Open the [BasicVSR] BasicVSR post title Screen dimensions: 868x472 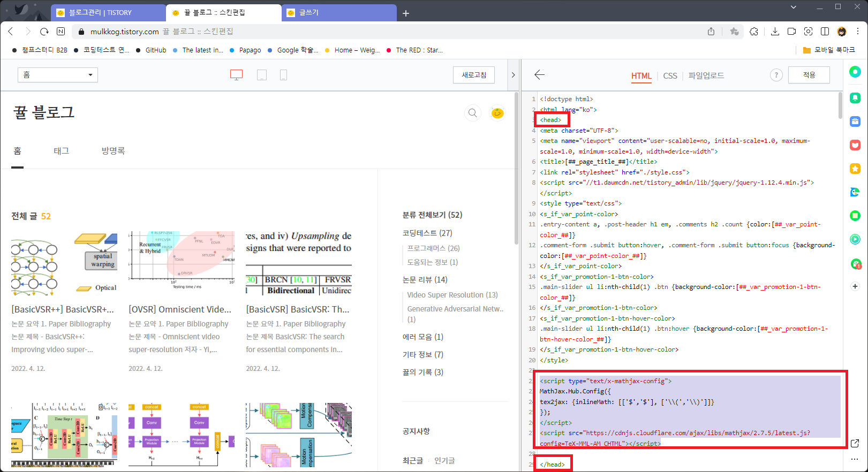[x=298, y=309]
